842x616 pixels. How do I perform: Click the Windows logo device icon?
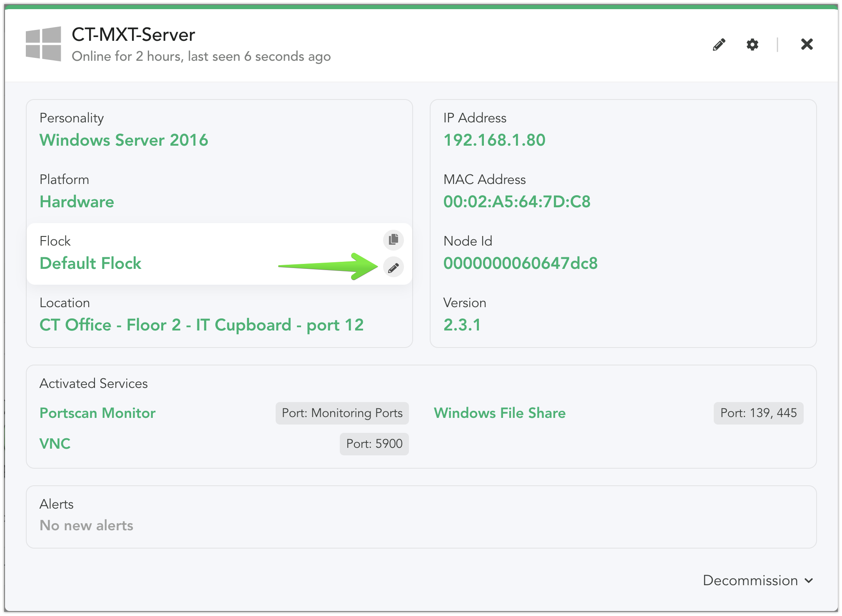[x=43, y=44]
